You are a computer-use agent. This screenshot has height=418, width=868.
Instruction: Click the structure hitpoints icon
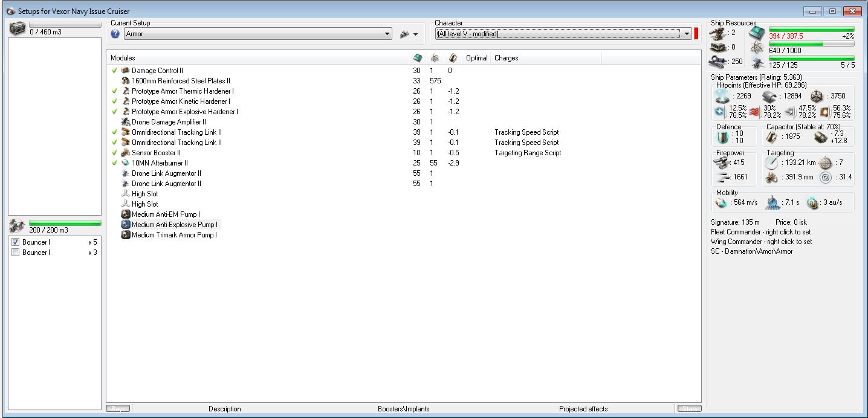[817, 96]
